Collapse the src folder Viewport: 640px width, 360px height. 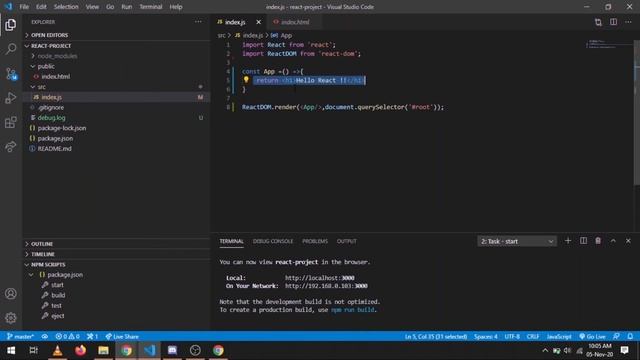(116, 87)
